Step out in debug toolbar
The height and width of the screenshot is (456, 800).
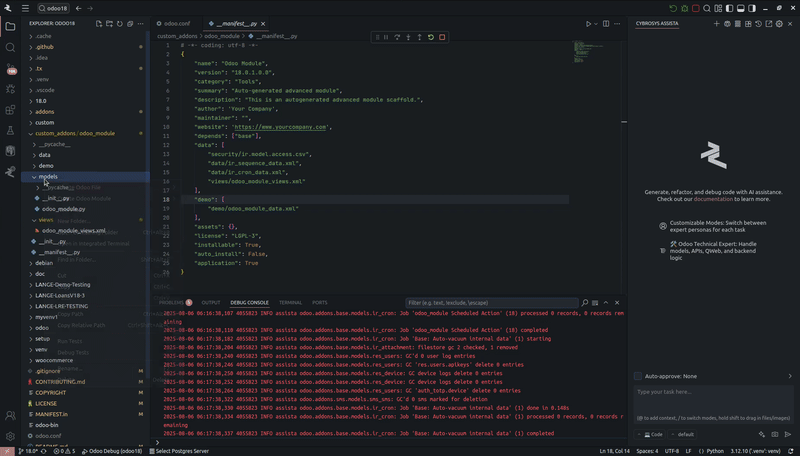click(x=419, y=37)
